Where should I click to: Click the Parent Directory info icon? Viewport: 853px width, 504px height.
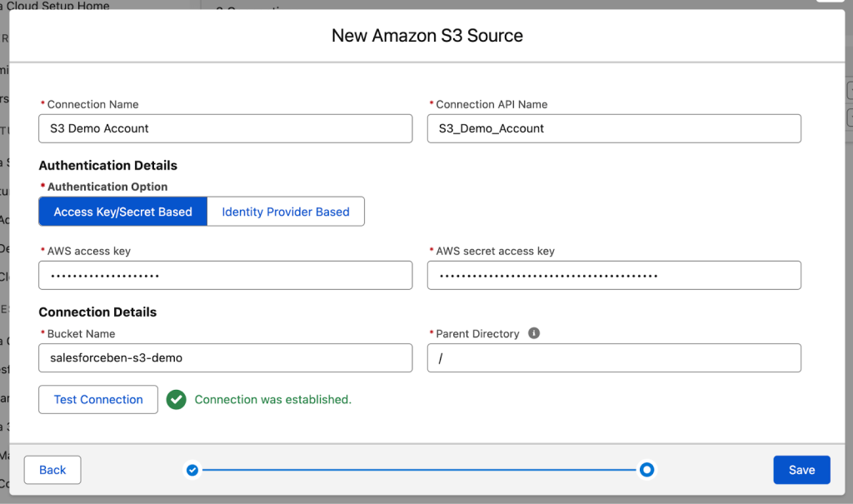pos(534,333)
